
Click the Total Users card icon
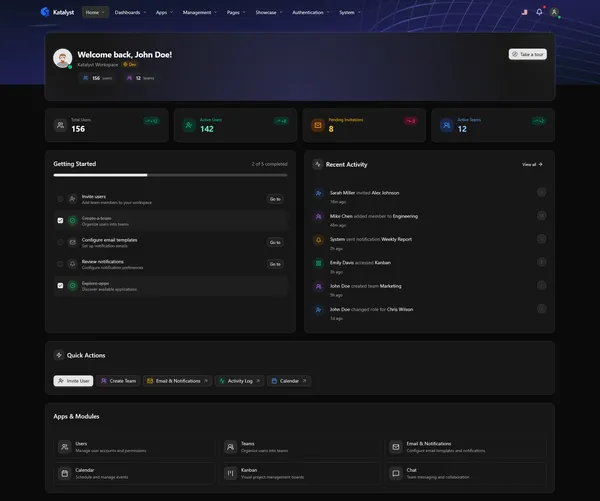point(60,125)
